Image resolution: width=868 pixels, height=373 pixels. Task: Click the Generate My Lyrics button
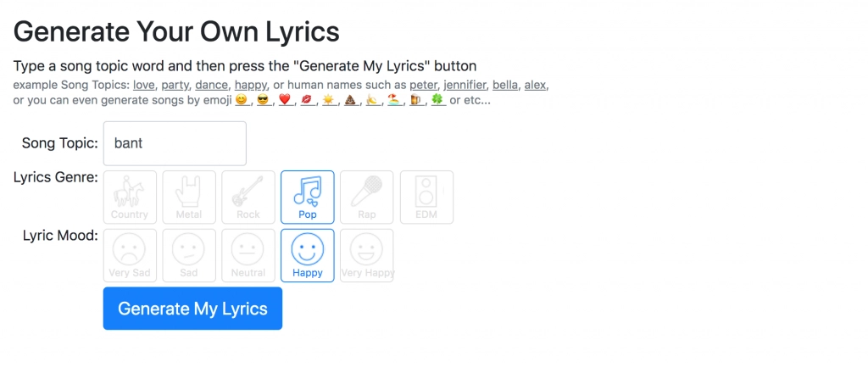coord(192,309)
